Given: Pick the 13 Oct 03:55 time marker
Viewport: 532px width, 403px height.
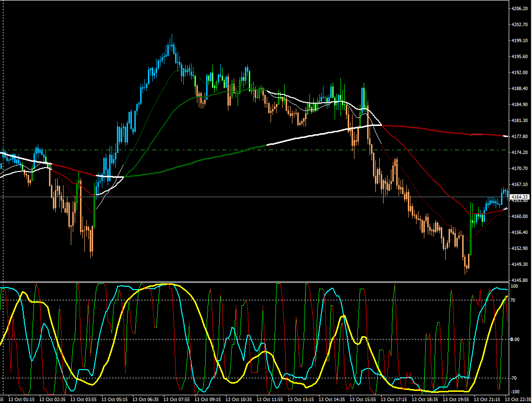Looking at the screenshot, I should coord(83,400).
